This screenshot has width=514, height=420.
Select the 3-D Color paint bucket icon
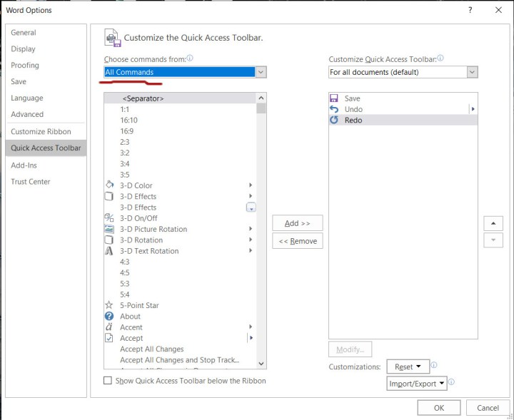109,185
